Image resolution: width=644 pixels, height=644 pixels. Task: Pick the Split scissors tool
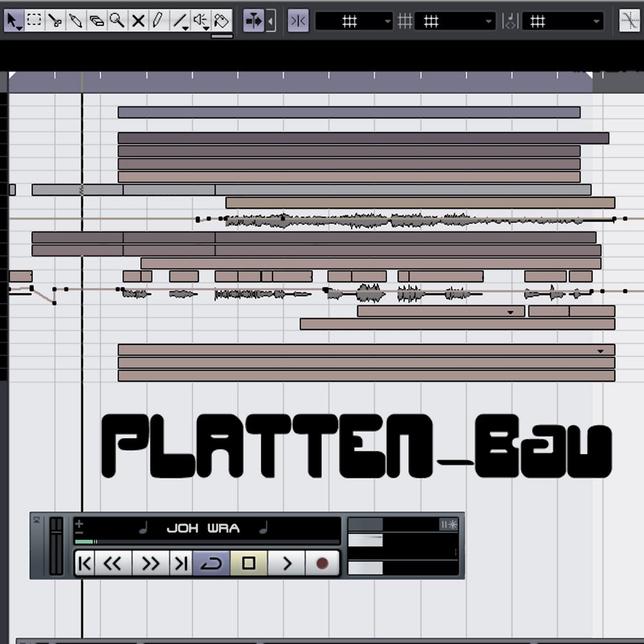coord(55,21)
